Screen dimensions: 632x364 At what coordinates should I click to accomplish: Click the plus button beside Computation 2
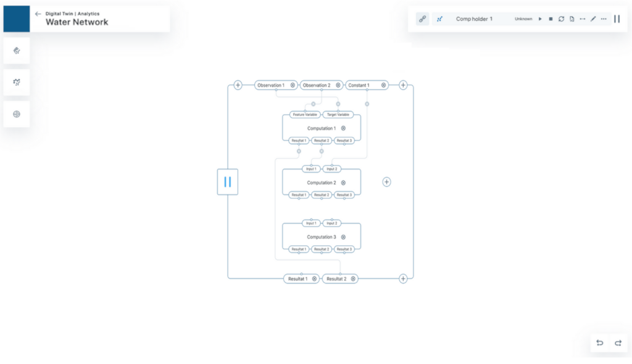[x=386, y=182]
